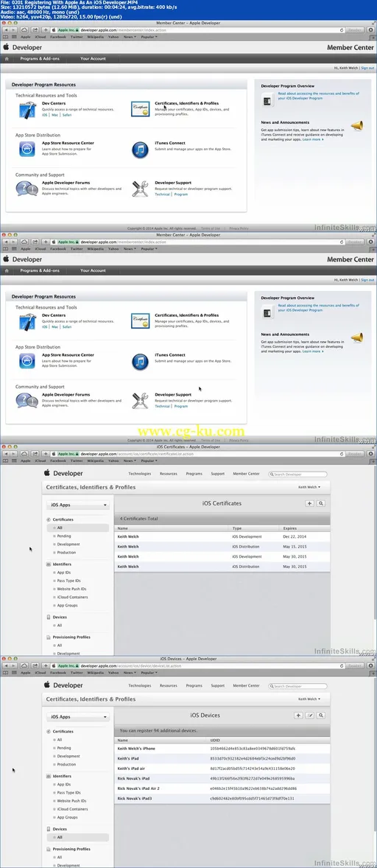
Task: Select the Rick Novak's iPad3 device row
Action: tap(222, 798)
